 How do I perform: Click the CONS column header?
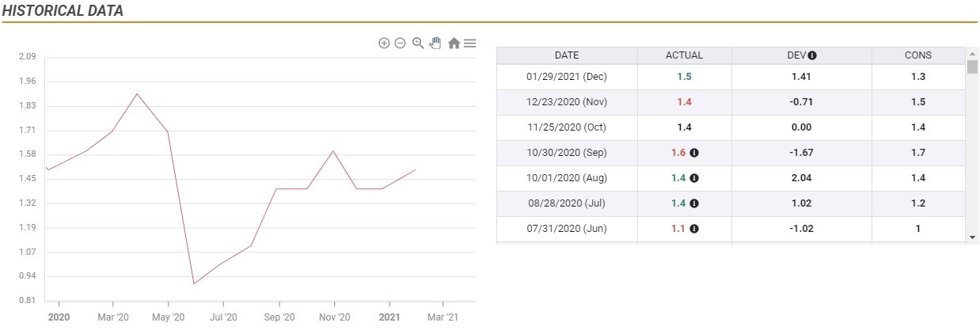coord(918,55)
